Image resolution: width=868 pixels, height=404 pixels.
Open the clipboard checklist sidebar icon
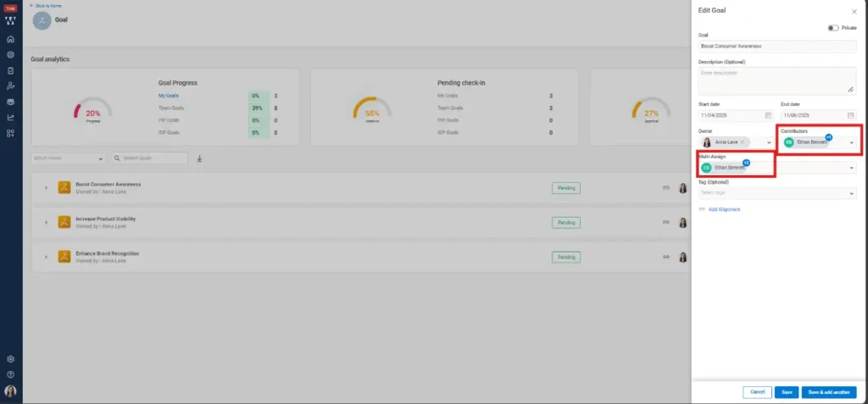coord(10,71)
